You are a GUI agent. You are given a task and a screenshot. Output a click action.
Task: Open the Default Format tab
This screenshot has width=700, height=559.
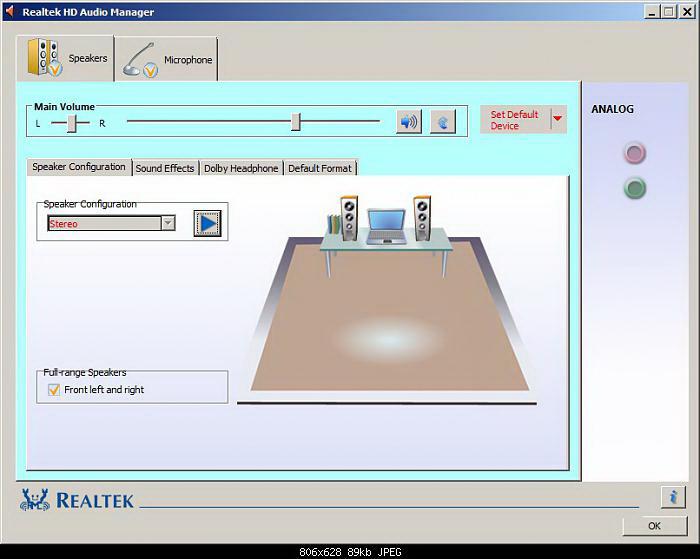click(x=320, y=168)
